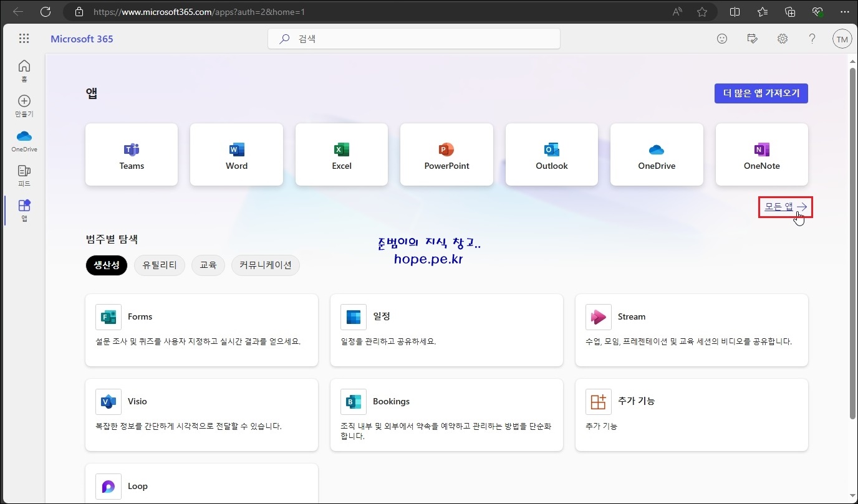Open the Loop app card
This screenshot has height=504, width=858.
coord(201,483)
